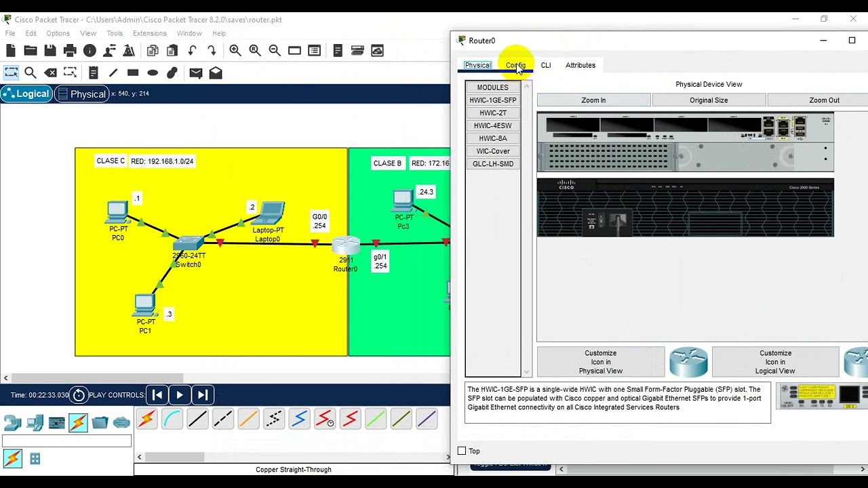Image resolution: width=868 pixels, height=488 pixels.
Task: Select the WIC-Cover module
Action: pos(493,151)
